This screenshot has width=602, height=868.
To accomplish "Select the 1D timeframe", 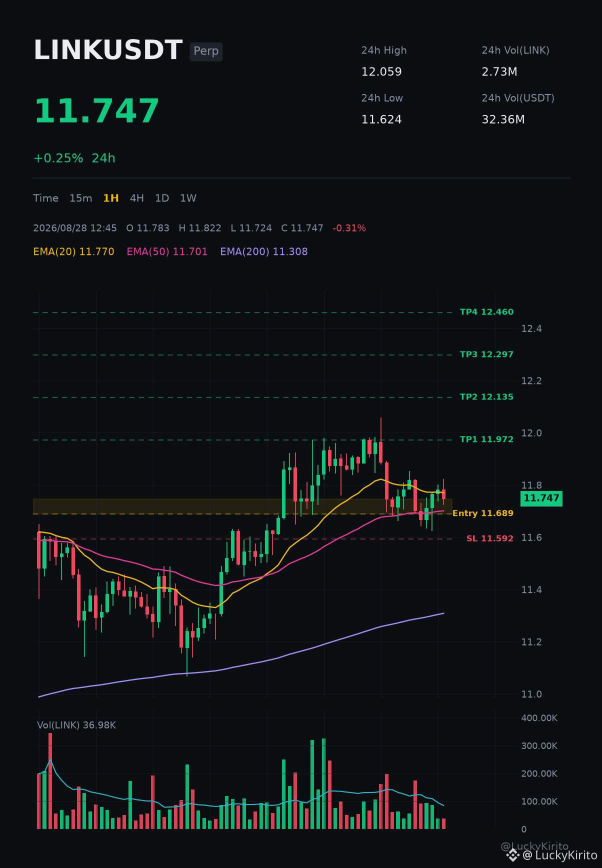I will (x=162, y=198).
